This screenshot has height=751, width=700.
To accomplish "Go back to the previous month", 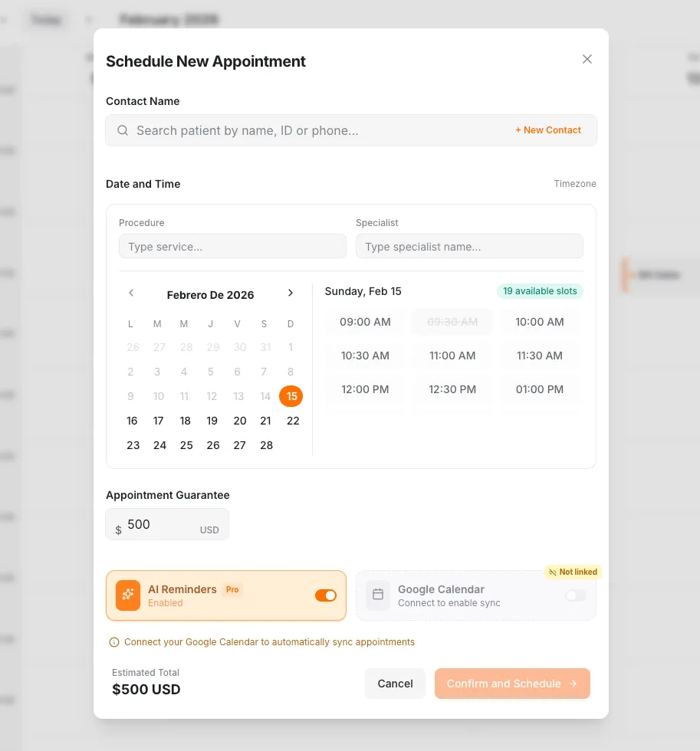I will (131, 293).
